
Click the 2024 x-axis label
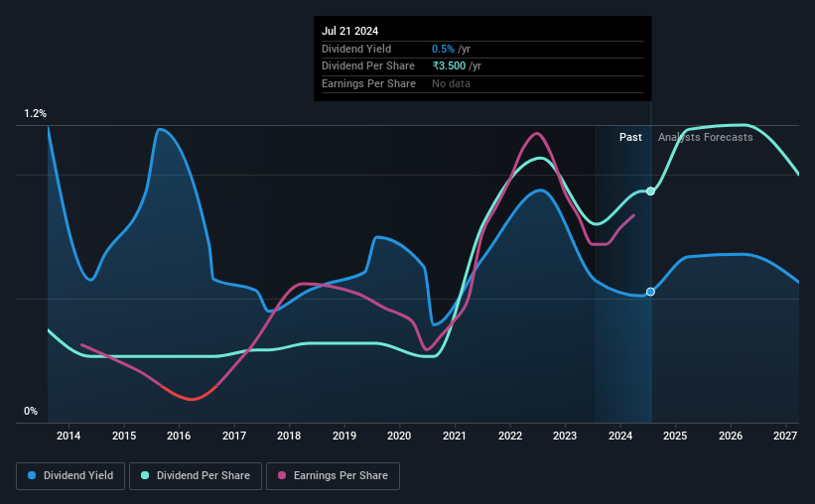620,436
